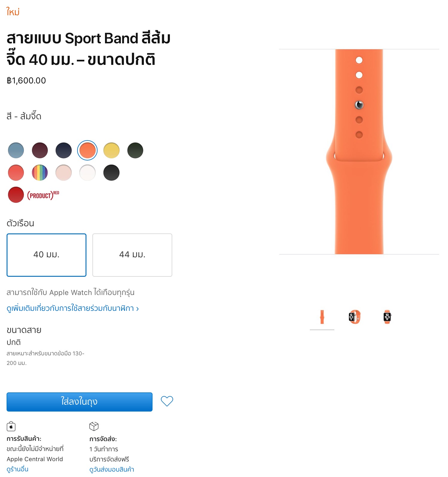Screen dimensions: 448x477
Task: Choose the Pride rainbow band swatch
Action: (x=40, y=173)
